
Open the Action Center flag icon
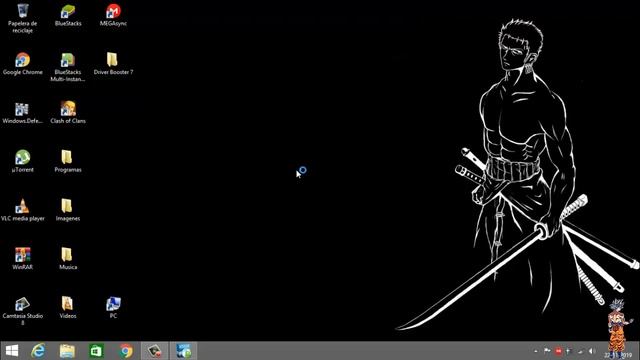pos(547,351)
